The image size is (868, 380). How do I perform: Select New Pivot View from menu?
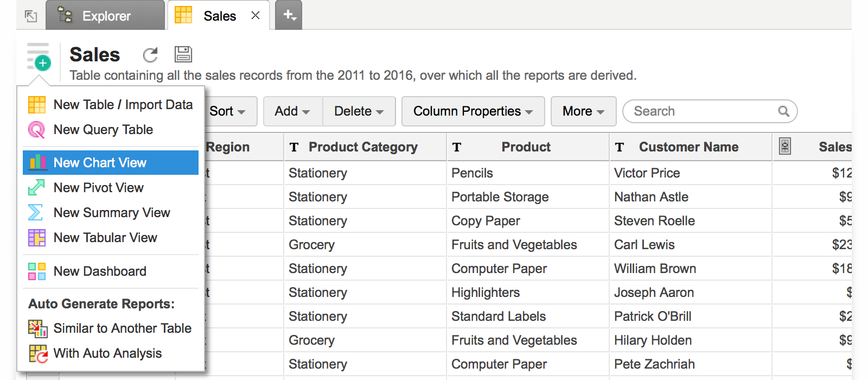(98, 188)
